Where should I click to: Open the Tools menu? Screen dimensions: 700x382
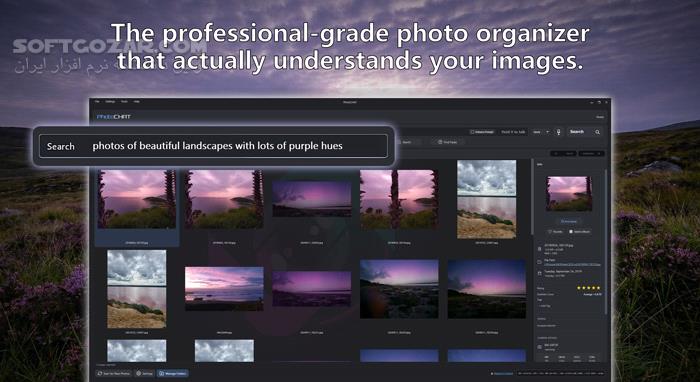(124, 102)
